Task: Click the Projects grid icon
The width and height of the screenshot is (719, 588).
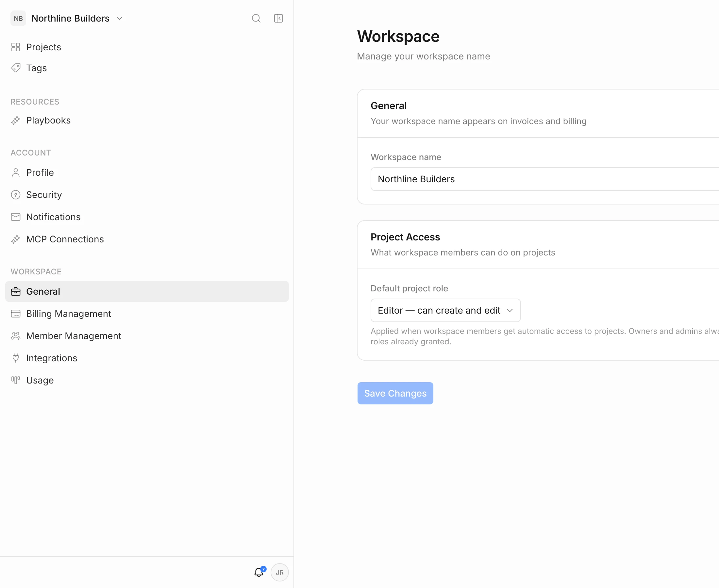Action: [16, 47]
